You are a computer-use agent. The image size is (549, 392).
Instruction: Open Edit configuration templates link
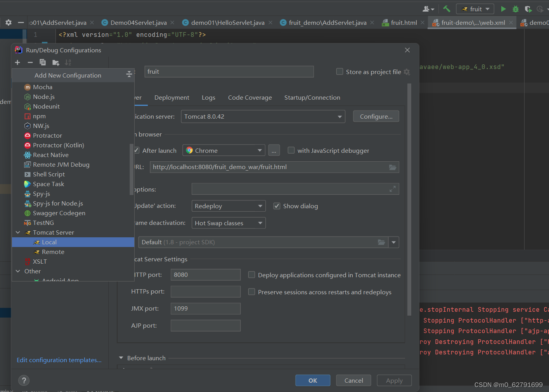(59, 360)
